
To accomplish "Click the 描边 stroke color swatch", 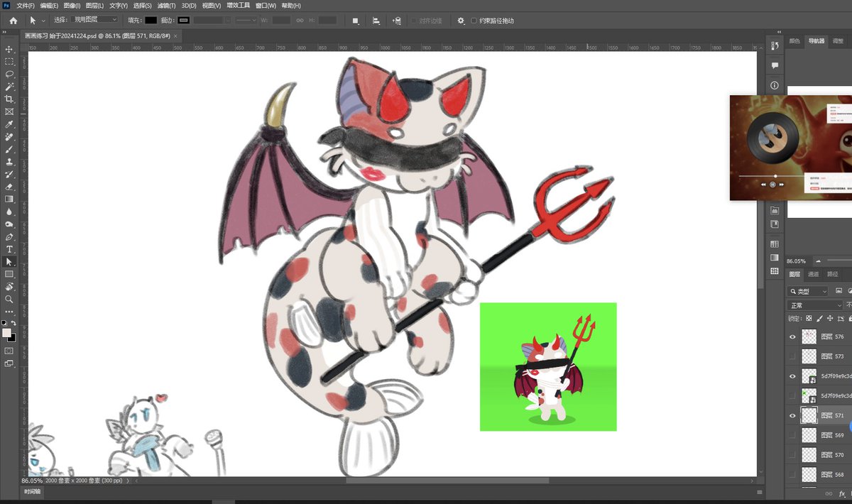I will [184, 21].
